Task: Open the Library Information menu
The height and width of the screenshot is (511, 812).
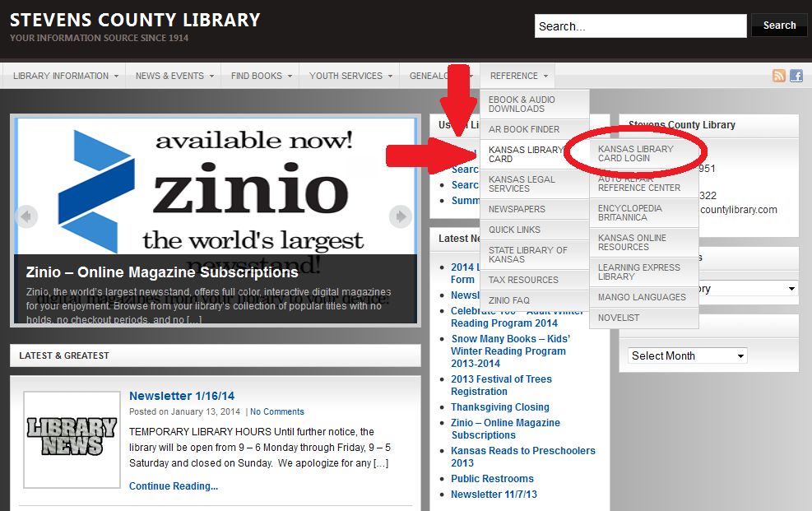Action: click(x=66, y=76)
